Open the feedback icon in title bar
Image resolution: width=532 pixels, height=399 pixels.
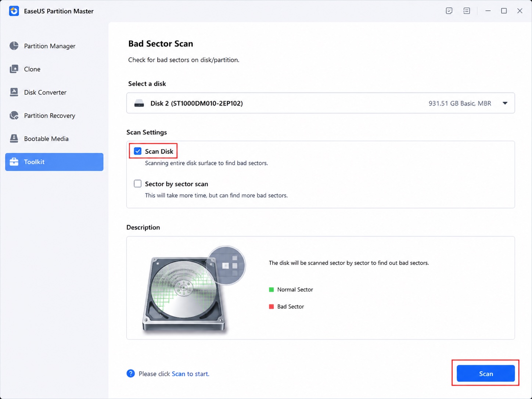point(449,11)
